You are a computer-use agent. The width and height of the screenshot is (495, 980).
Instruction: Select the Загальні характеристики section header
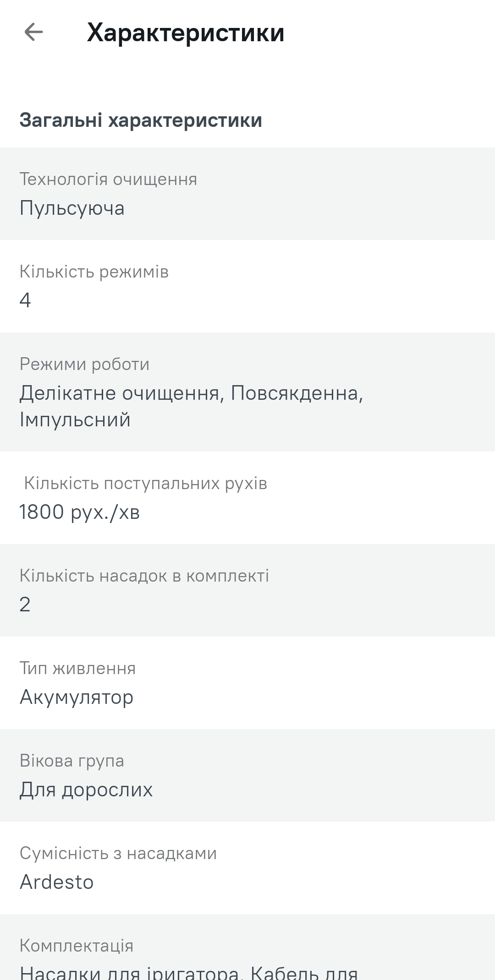coord(141,120)
